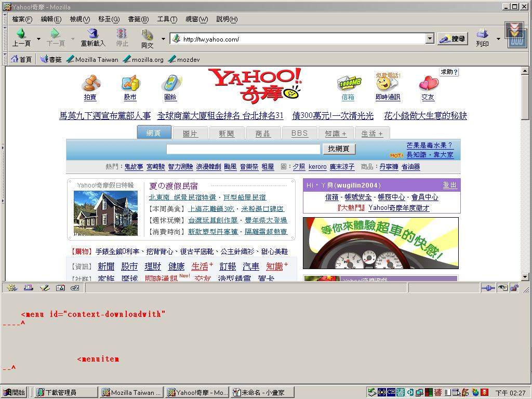The height and width of the screenshot is (399, 532).
Task: Click the 求助 help link
Action: tap(449, 72)
